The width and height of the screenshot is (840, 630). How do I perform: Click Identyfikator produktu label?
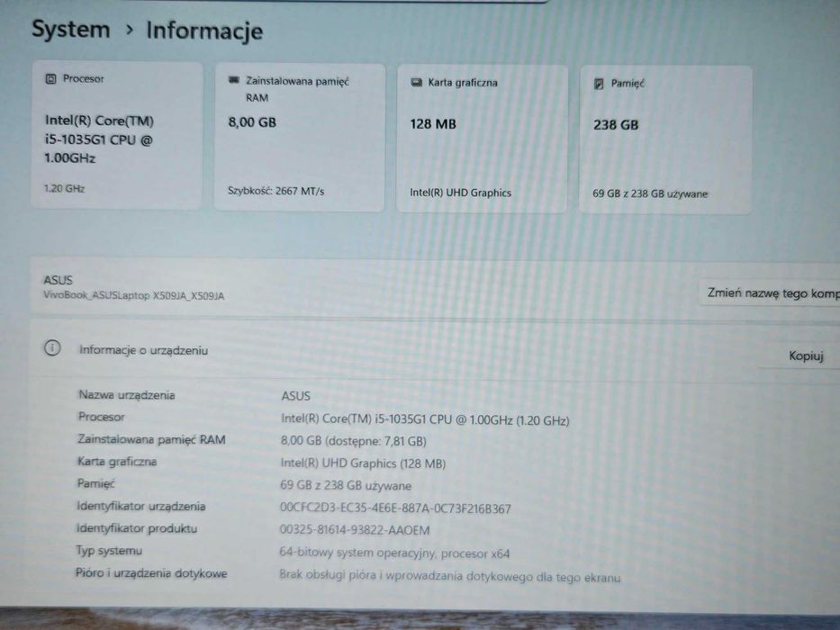pyautogui.click(x=137, y=528)
